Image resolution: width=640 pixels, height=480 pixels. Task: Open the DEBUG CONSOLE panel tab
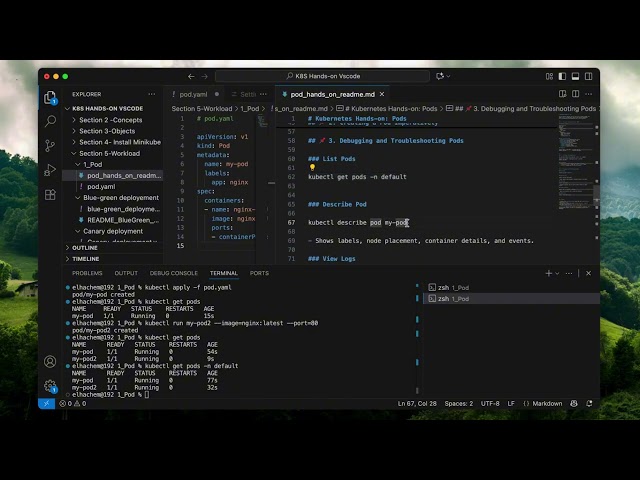click(173, 273)
